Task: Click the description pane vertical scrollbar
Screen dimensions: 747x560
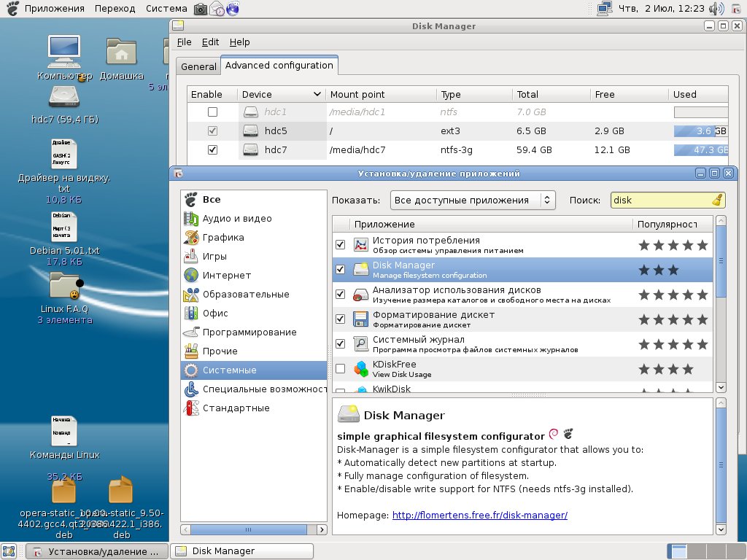Action: [721, 466]
